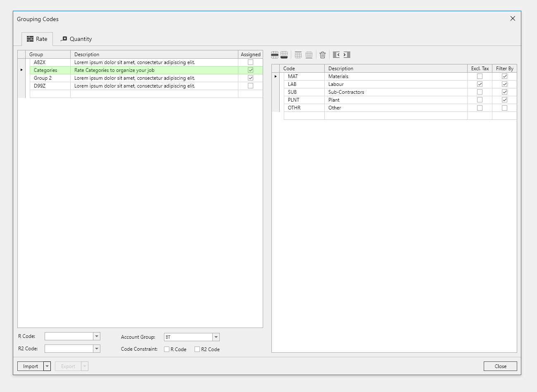The width and height of the screenshot is (537, 392).
Task: Open the R Code dropdown
Action: point(97,337)
